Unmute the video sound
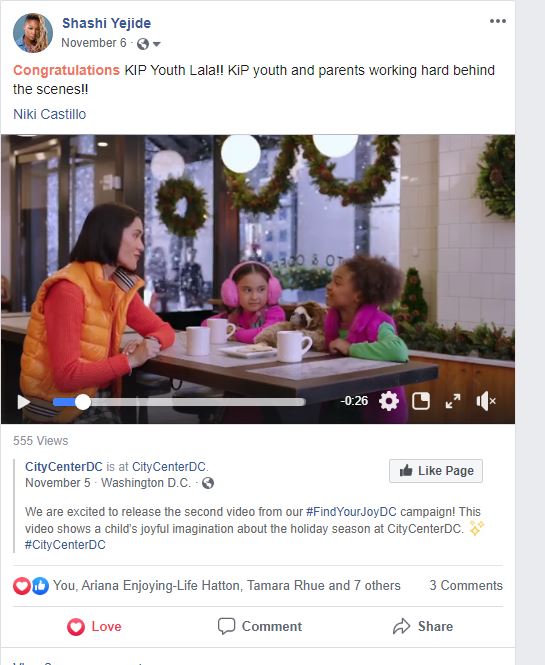Image resolution: width=545 pixels, height=665 pixels. pos(486,401)
